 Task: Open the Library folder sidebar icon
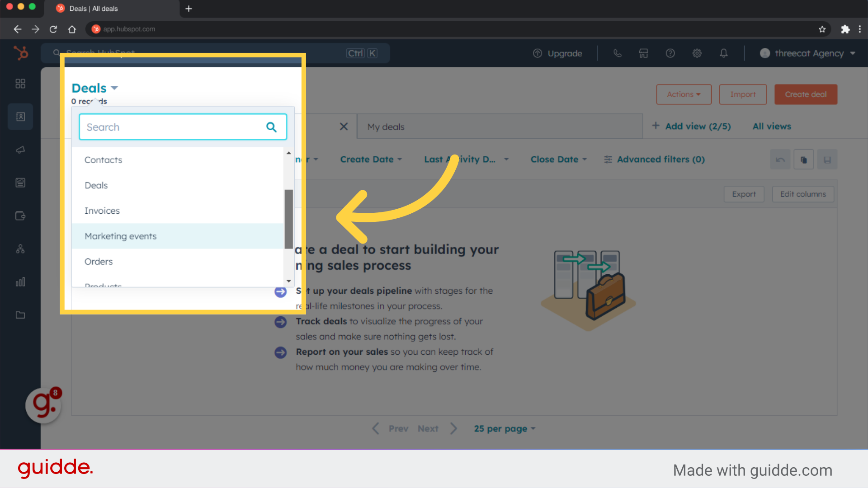[20, 315]
